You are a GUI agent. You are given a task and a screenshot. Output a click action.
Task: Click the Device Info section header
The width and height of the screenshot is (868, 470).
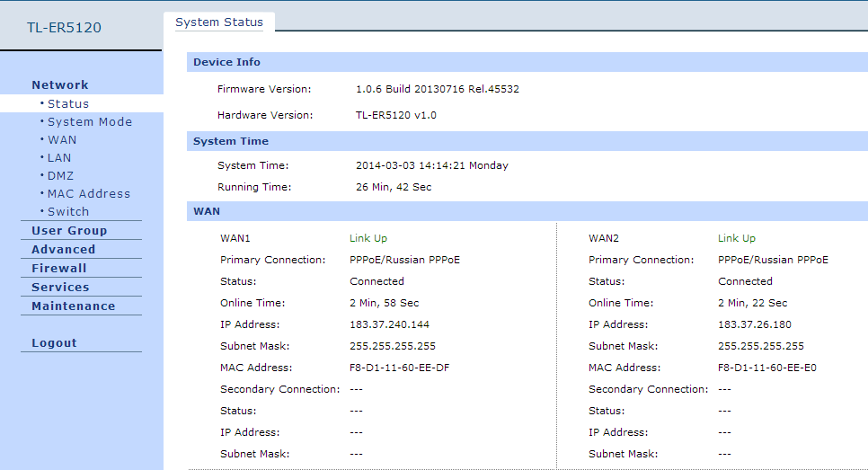click(x=226, y=62)
